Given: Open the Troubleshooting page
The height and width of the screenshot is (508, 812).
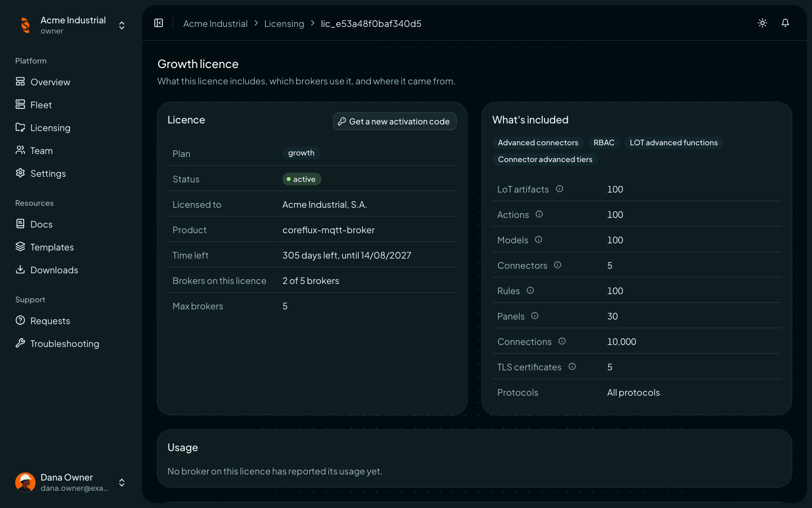Looking at the screenshot, I should [x=71, y=343].
